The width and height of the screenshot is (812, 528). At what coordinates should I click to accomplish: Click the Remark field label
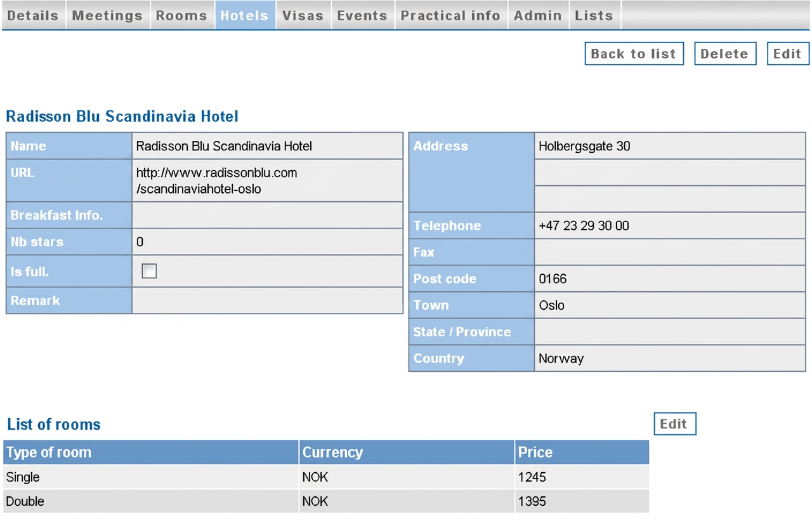coord(36,301)
